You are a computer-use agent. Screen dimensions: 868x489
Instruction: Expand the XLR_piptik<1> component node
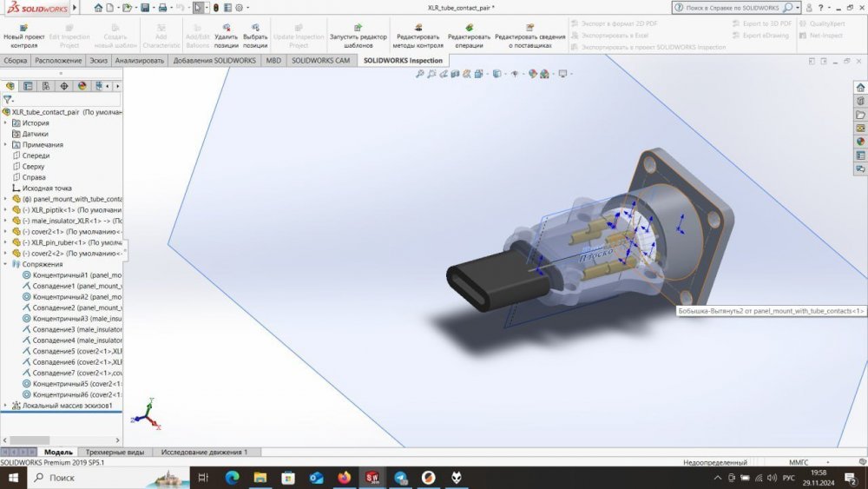click(5, 210)
